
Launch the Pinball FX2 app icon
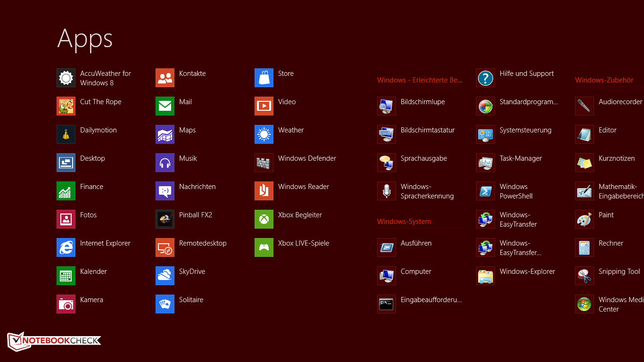165,219
